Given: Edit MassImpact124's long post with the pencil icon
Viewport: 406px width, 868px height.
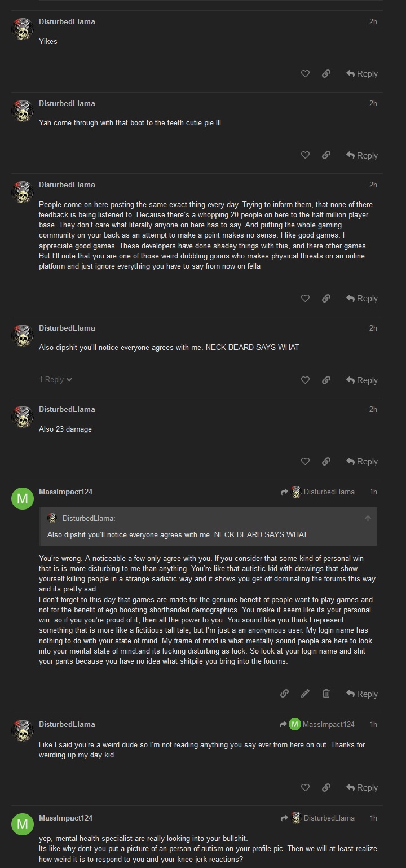Looking at the screenshot, I should point(305,694).
